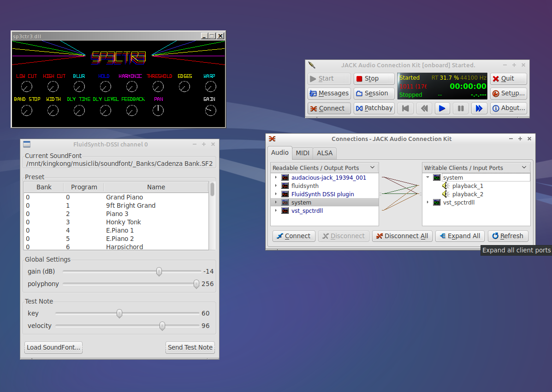Click the HOLD knob

(105, 87)
